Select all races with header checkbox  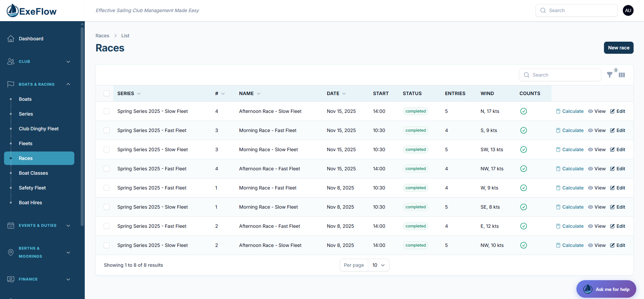tap(107, 93)
